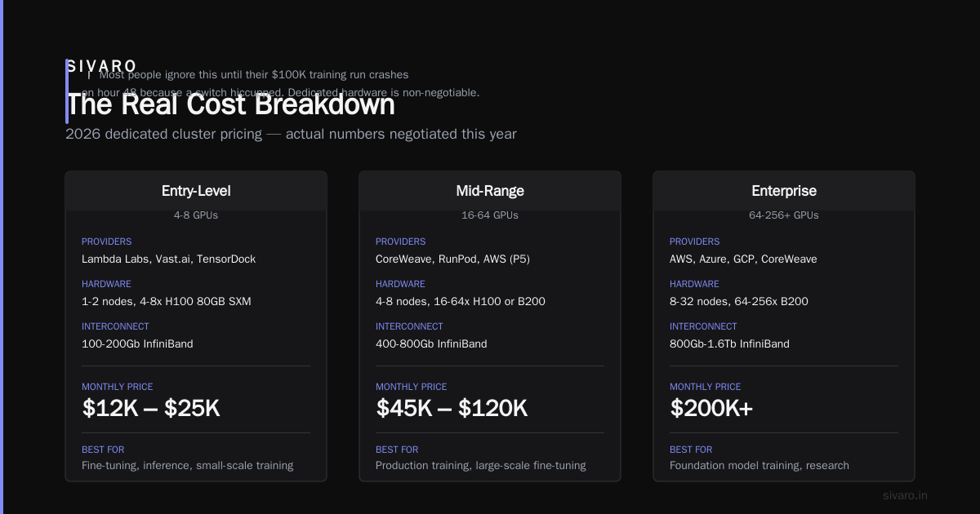Click the 800Gb-1.6Tb InfiniBand interconnect line
The image size is (980, 514).
click(x=729, y=343)
